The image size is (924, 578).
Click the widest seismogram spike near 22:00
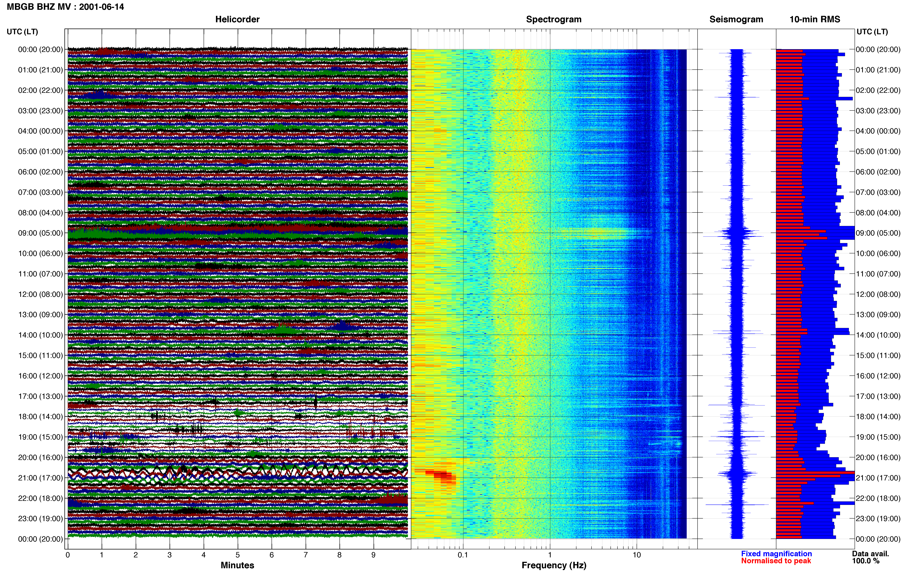pos(737,505)
